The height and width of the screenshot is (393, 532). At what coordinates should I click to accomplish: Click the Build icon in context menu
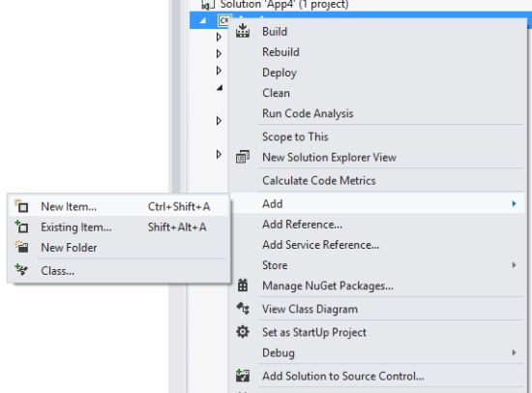point(243,31)
